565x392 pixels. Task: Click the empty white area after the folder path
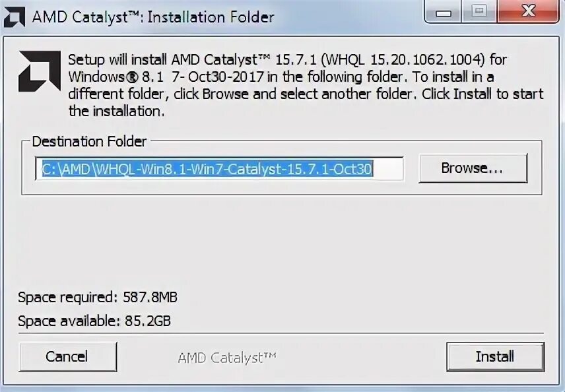(x=387, y=169)
